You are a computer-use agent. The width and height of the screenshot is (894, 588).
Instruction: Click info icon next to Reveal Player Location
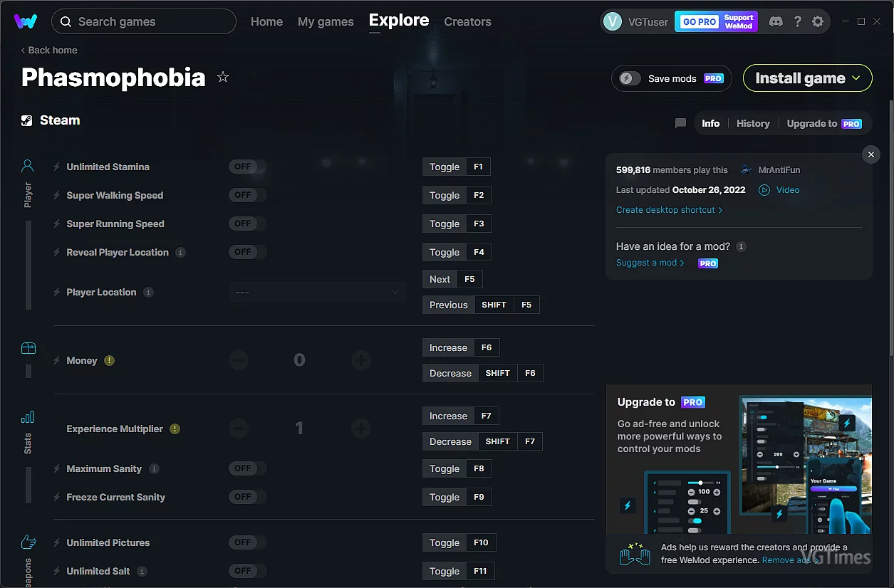(x=180, y=252)
